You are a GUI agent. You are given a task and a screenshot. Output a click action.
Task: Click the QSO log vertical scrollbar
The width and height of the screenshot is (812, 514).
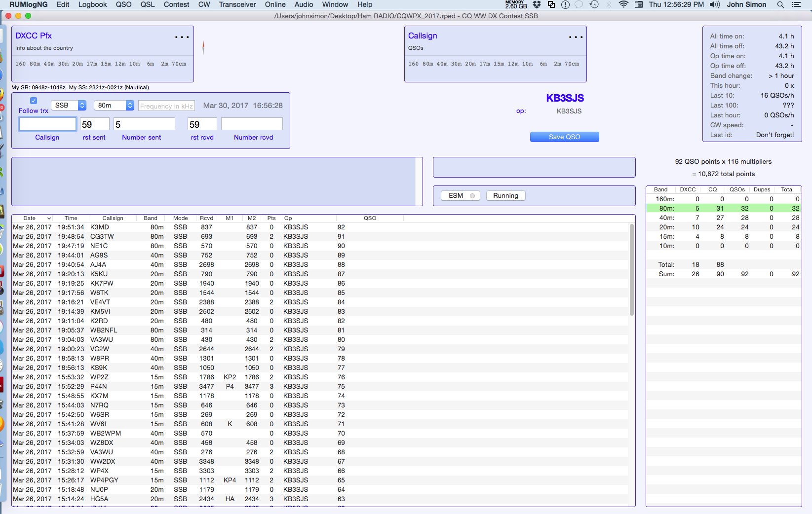(x=632, y=270)
